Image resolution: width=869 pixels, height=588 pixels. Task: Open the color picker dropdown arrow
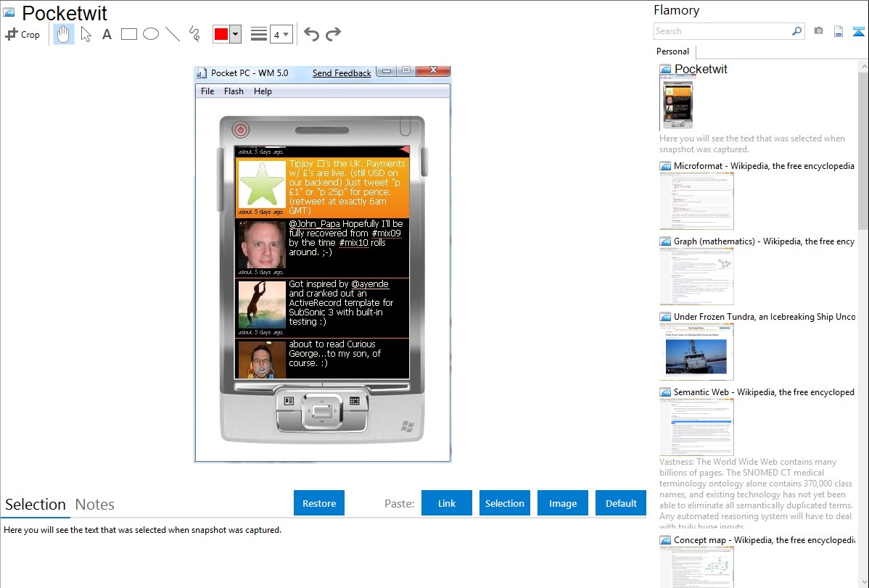tap(235, 34)
